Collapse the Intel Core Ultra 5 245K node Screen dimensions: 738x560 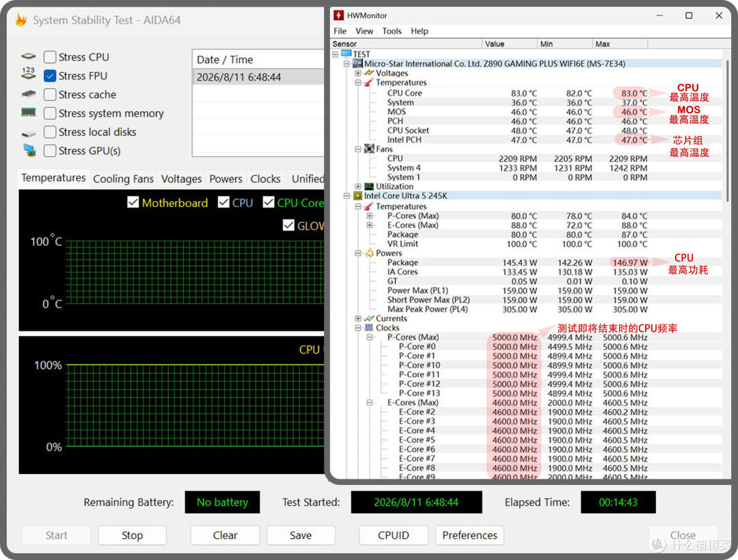click(x=346, y=195)
